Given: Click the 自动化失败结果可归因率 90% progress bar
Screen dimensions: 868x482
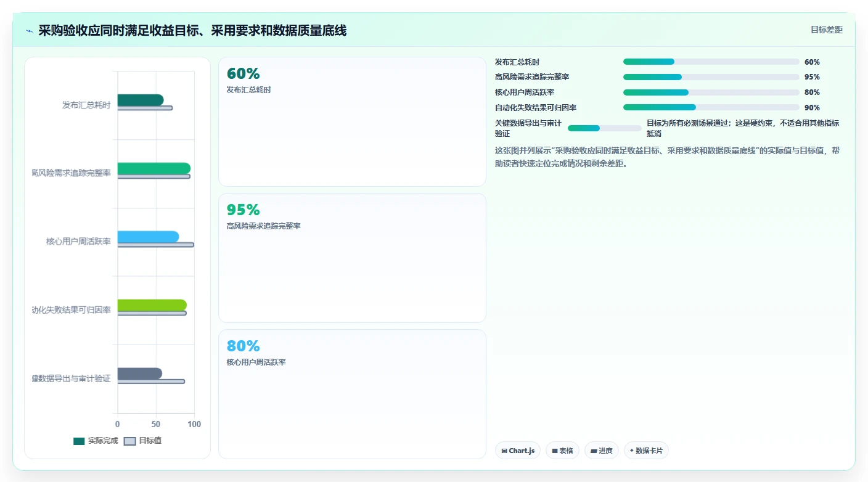Looking at the screenshot, I should 711,107.
